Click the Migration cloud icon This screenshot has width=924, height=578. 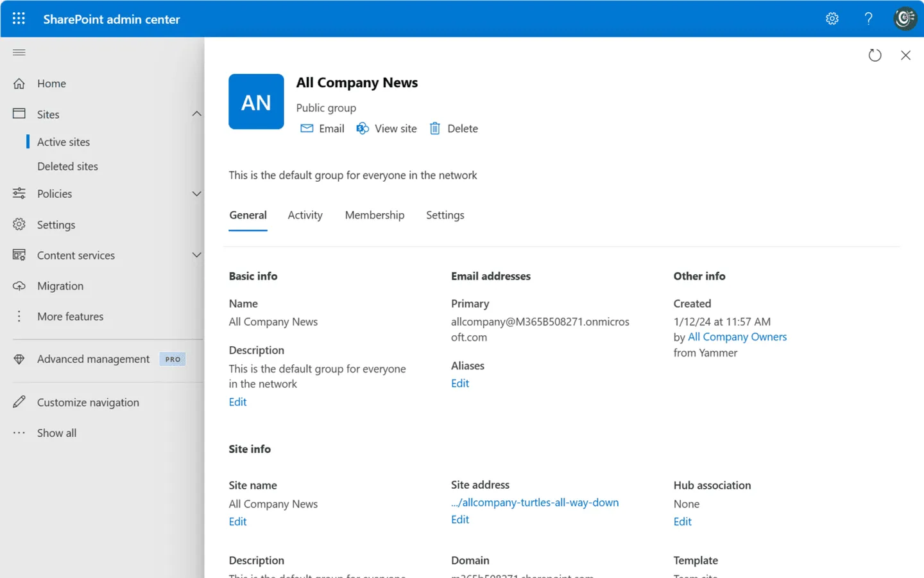point(19,286)
